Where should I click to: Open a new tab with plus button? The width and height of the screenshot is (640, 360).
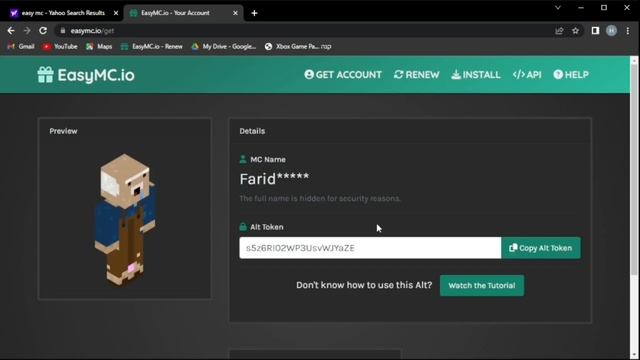[254, 13]
